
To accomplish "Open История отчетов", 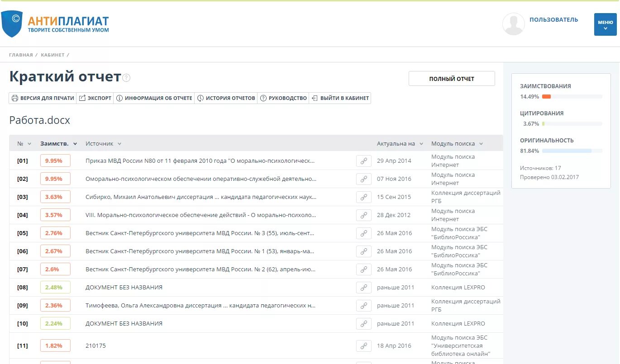I will click(x=226, y=98).
